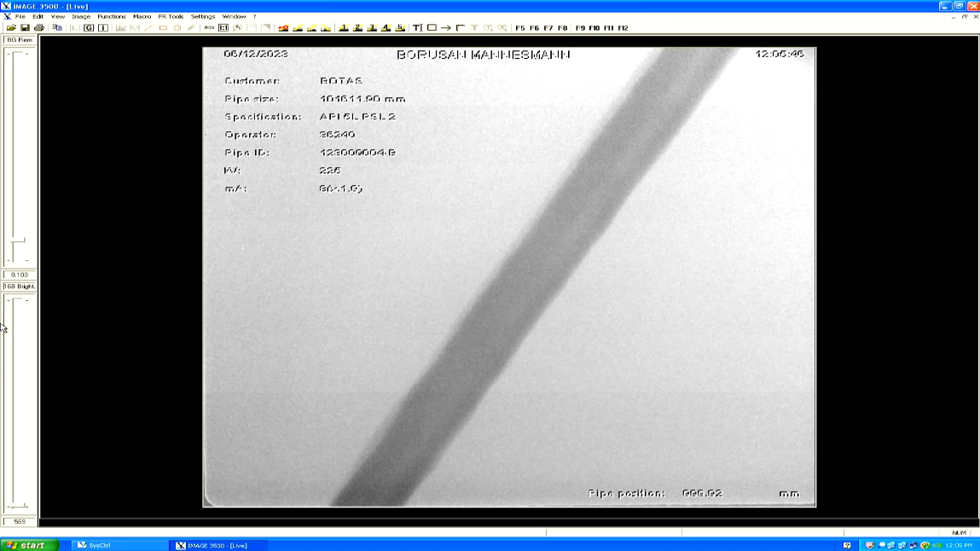Viewport: 980px width, 551px height.
Task: Click the ROI toolbar button
Action: coord(209,28)
